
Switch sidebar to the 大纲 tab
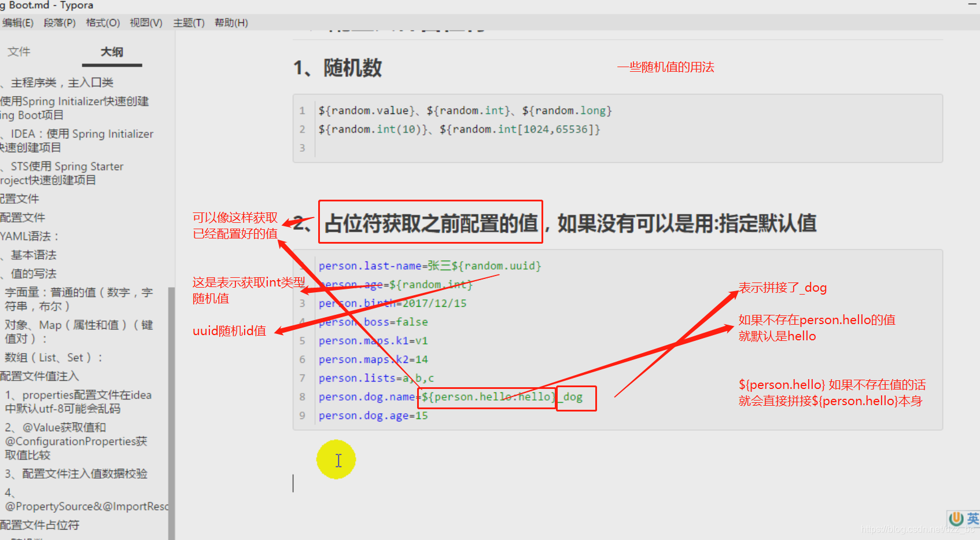(112, 52)
